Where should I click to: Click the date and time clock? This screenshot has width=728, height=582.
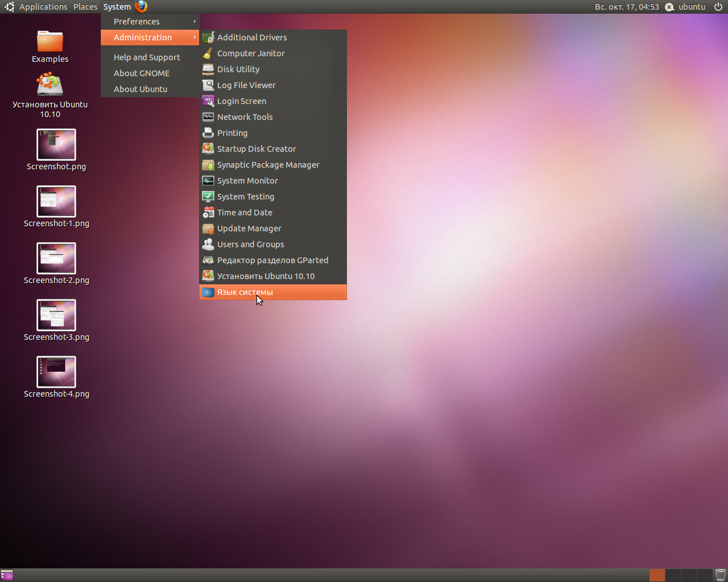[x=627, y=7]
